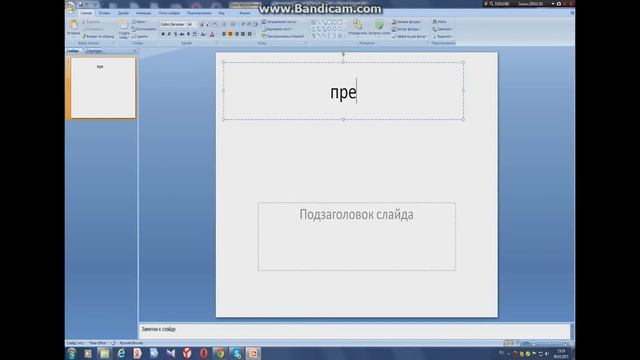Clear all text formatting

coord(214,24)
